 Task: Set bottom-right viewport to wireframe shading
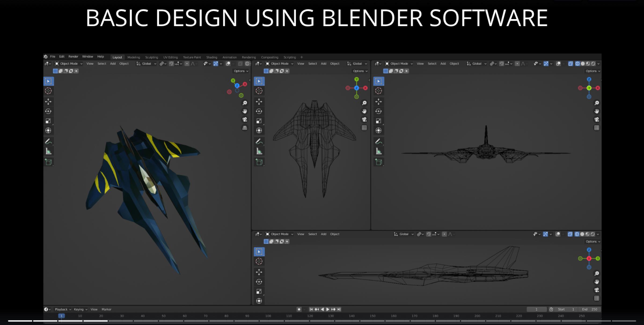point(577,234)
